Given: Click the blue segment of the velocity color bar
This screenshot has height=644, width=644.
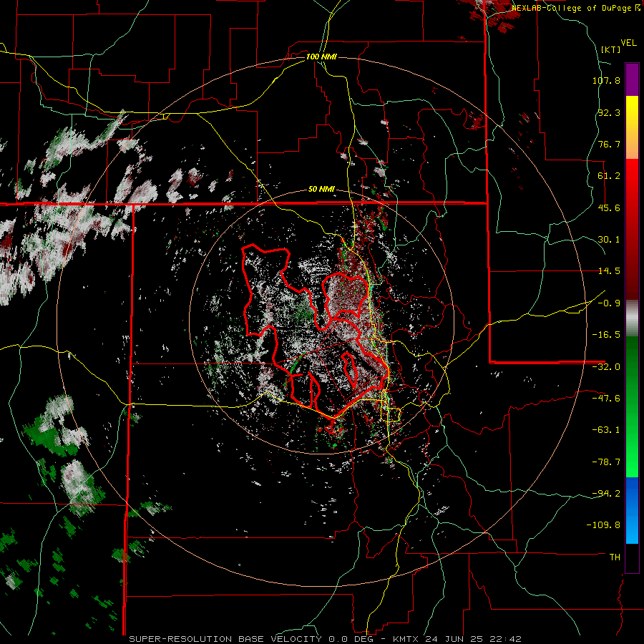Looking at the screenshot, I should coord(632,510).
